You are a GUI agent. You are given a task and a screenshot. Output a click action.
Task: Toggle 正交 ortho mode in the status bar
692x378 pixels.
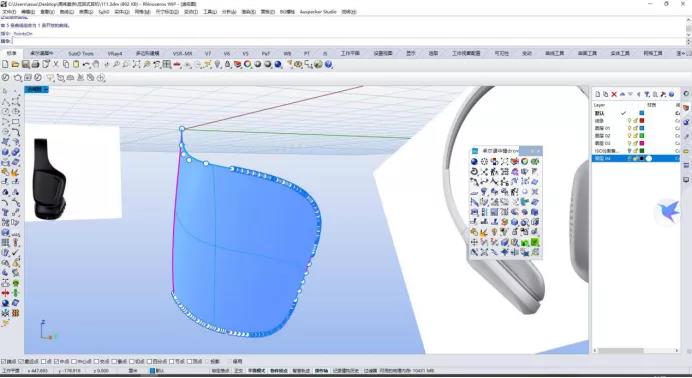(x=238, y=371)
